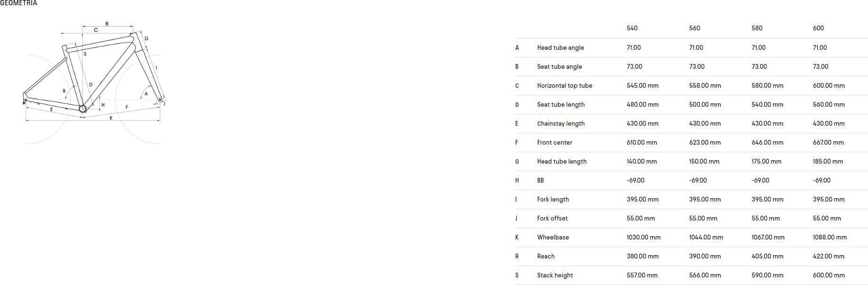Click the Seat tube length label
This screenshot has height=285, width=868.
point(561,105)
